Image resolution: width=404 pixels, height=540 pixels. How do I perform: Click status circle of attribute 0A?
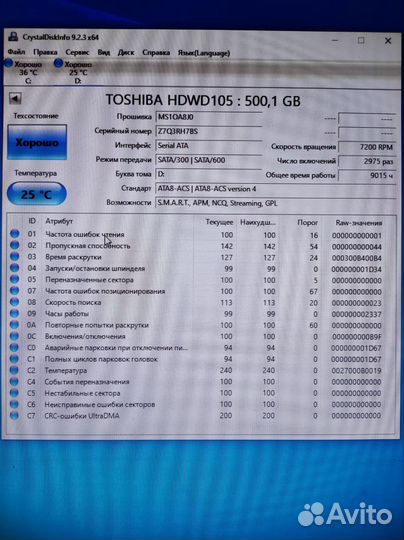point(14,324)
